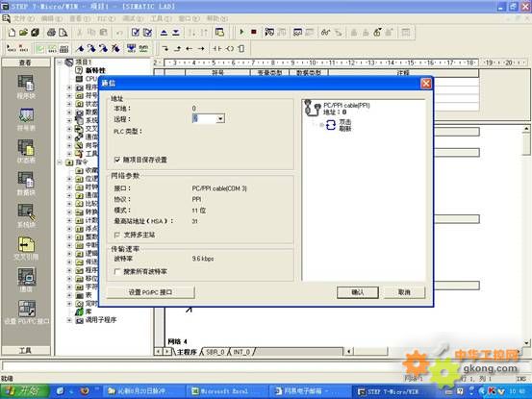
Task: Toggle the 支持多主站 checkbox
Action: pyautogui.click(x=117, y=235)
